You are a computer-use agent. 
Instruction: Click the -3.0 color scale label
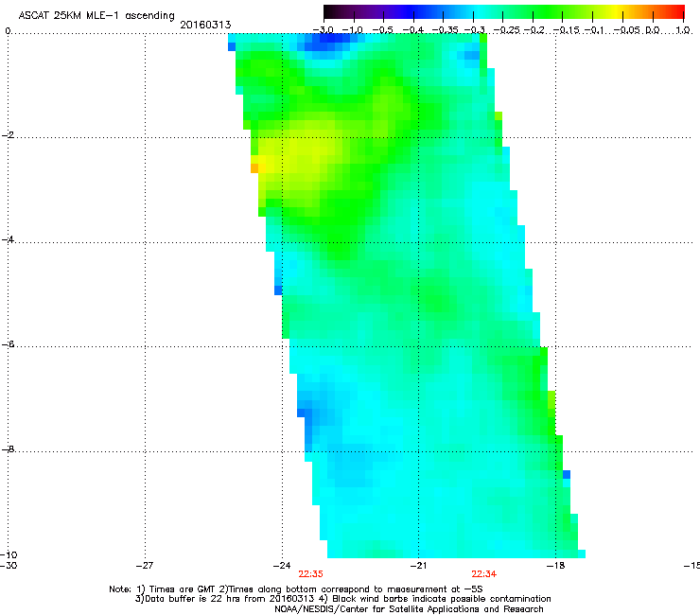(x=323, y=30)
